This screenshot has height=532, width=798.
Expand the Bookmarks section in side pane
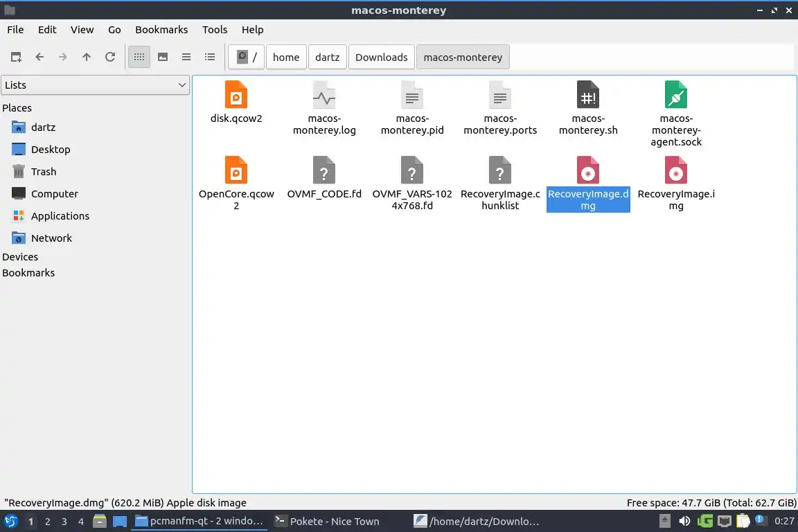(28, 273)
